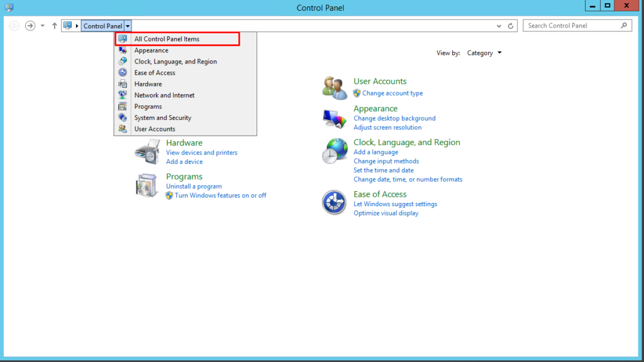Screen dimensions: 644x362
Task: Refresh the Control Panel view
Action: point(511,26)
